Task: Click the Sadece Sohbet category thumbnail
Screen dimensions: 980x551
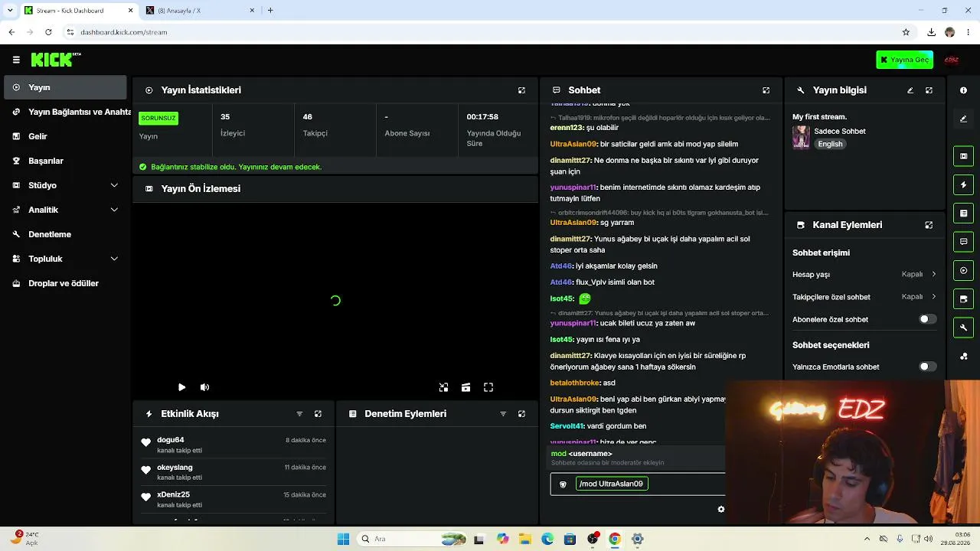Action: pyautogui.click(x=801, y=137)
